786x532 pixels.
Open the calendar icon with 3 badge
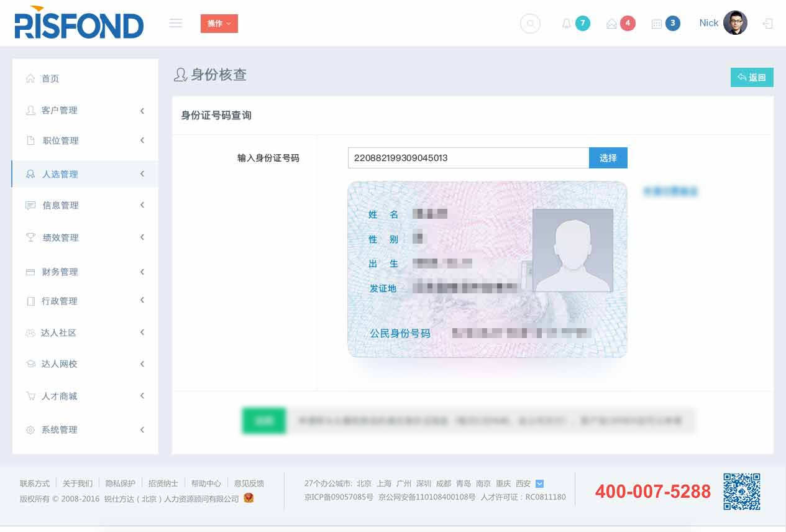(x=657, y=24)
